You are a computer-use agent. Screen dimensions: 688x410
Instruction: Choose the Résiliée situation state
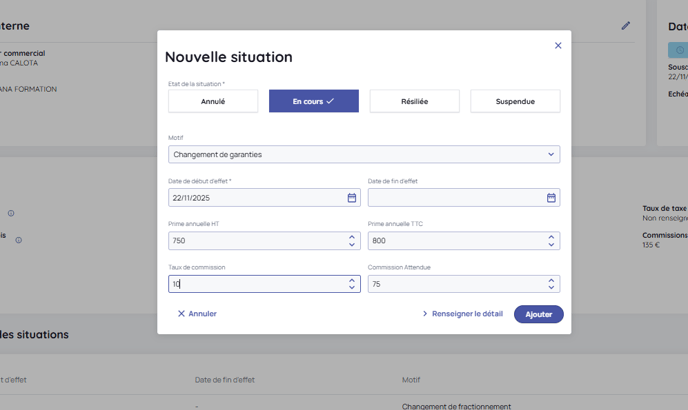(x=414, y=101)
